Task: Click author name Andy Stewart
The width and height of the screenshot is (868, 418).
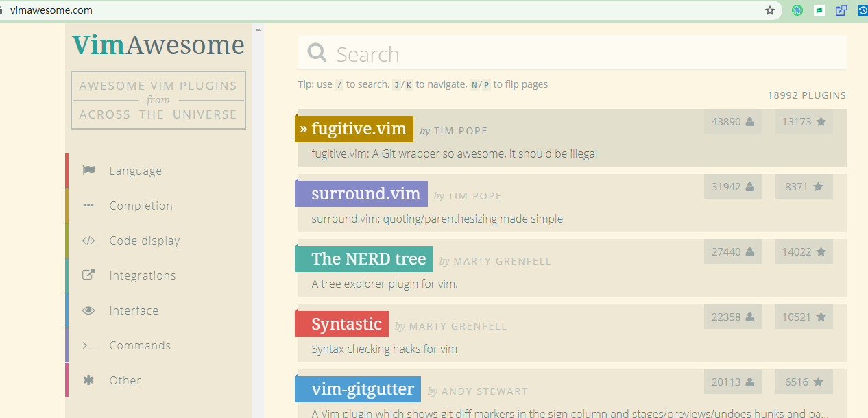Action: pos(484,391)
